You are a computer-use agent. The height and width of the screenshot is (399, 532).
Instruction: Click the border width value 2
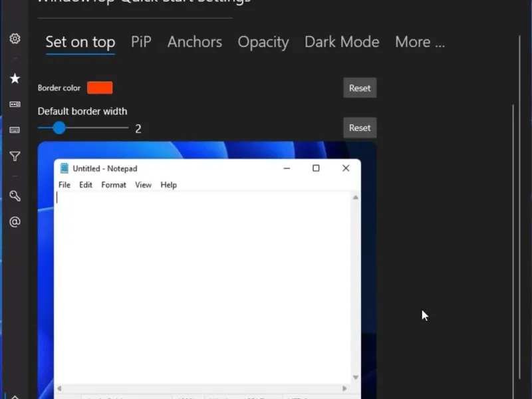[x=138, y=128]
